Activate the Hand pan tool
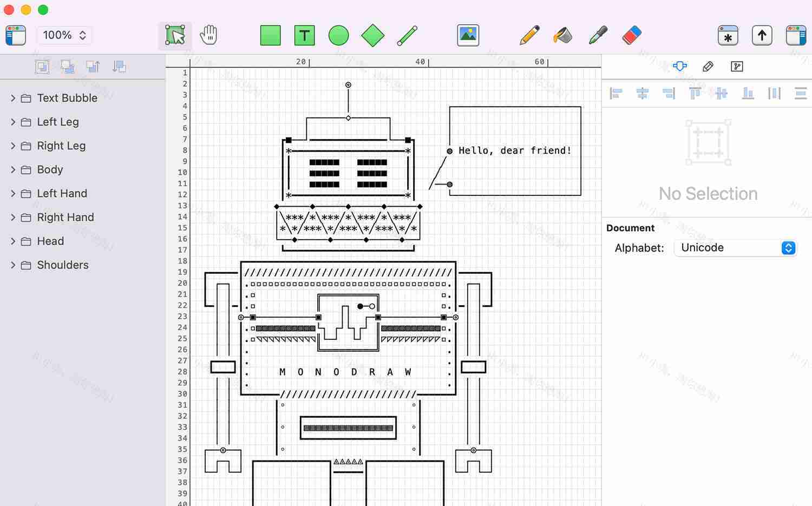 [208, 35]
